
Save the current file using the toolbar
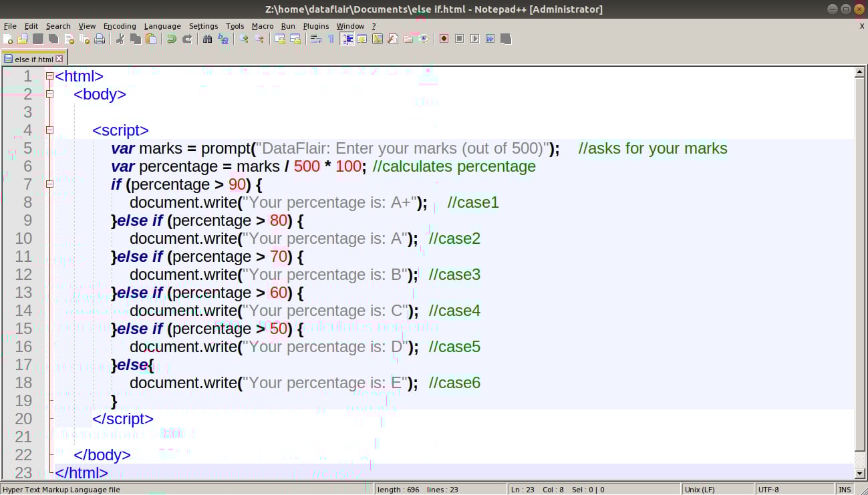[38, 39]
